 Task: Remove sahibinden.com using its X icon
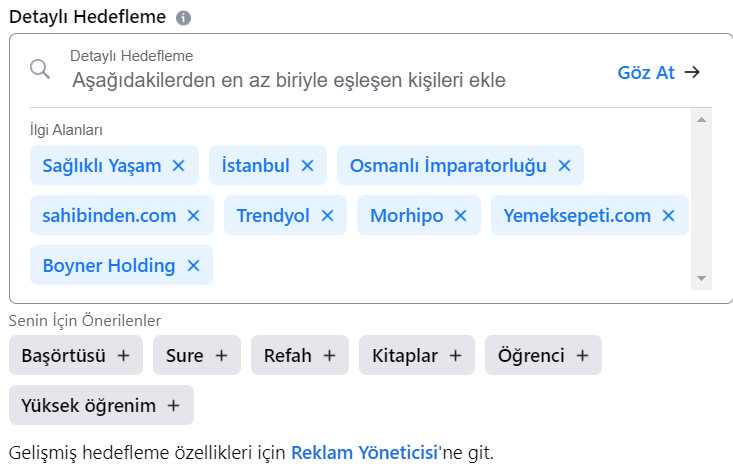pyautogui.click(x=194, y=216)
